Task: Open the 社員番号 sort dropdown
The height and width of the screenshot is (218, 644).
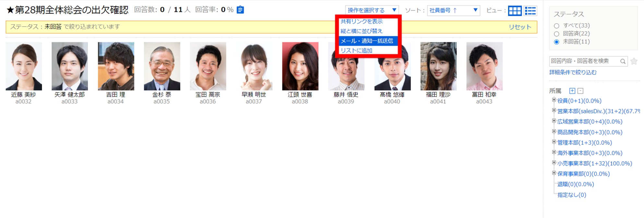Action: (453, 10)
